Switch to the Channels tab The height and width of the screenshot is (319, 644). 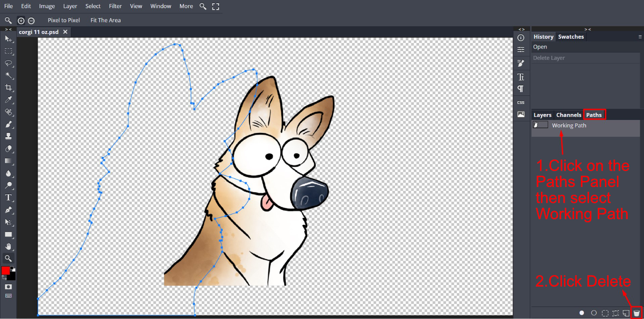click(x=569, y=115)
